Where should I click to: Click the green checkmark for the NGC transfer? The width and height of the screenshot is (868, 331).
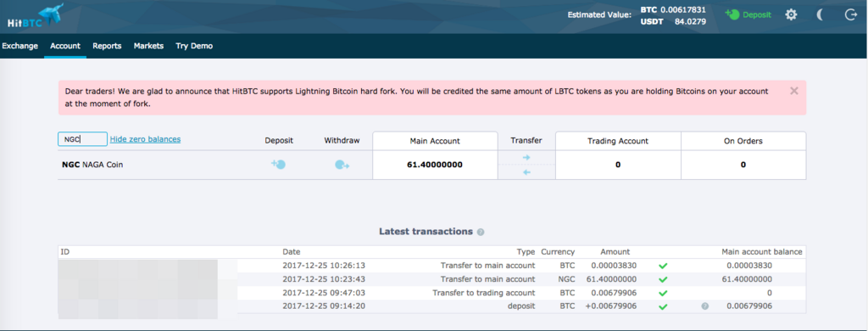coord(663,279)
